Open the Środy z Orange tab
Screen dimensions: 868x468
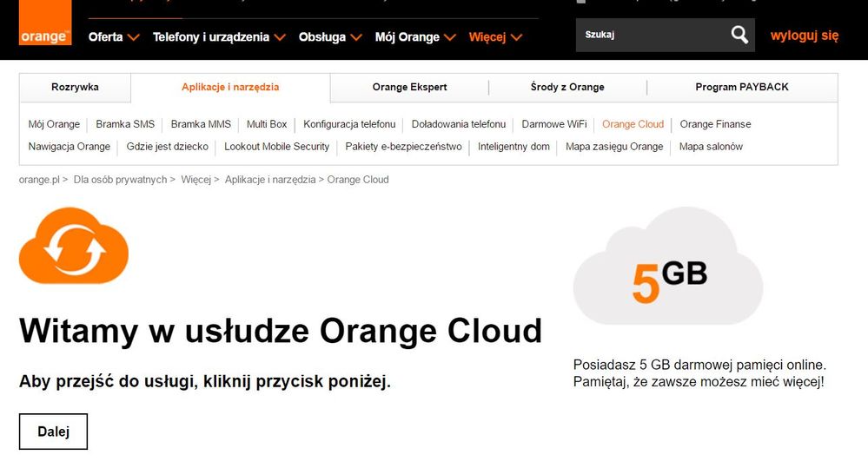tap(567, 87)
